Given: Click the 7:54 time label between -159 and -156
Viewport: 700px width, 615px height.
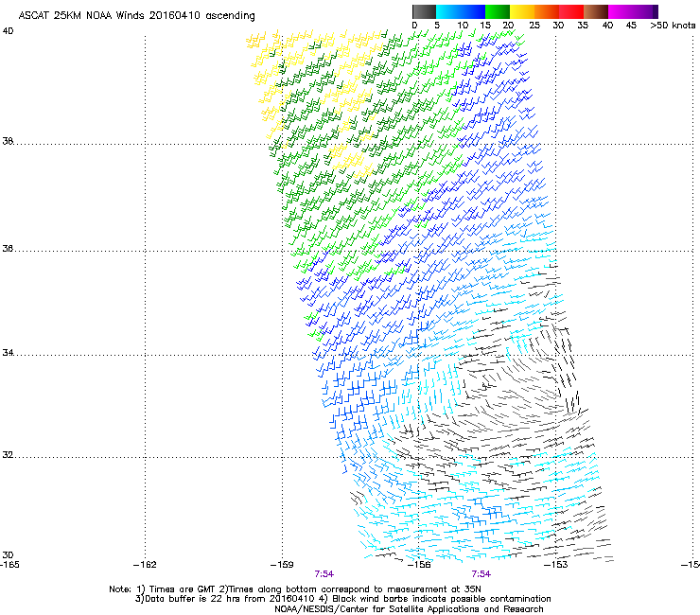Looking at the screenshot, I should pyautogui.click(x=324, y=574).
